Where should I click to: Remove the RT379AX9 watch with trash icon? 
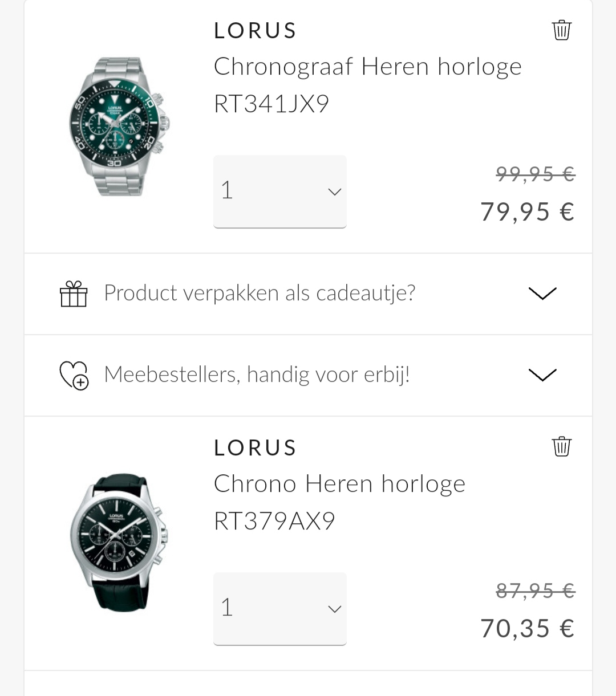tap(561, 447)
